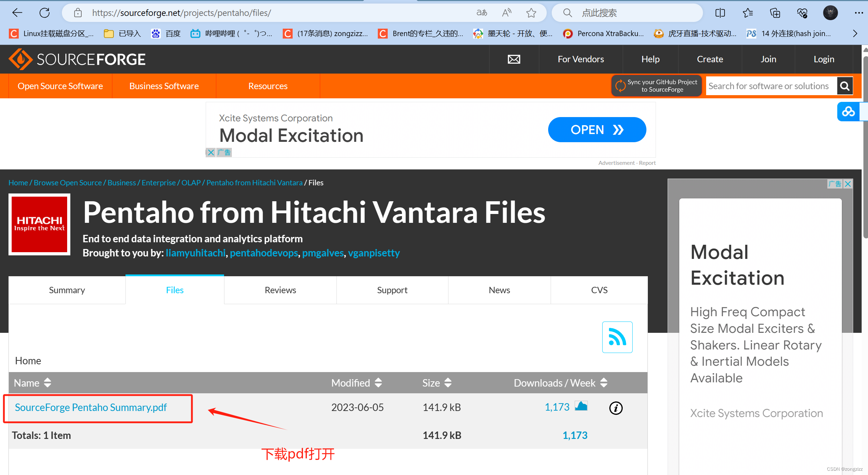The height and width of the screenshot is (475, 868).
Task: Click the file info icon
Action: pos(616,408)
